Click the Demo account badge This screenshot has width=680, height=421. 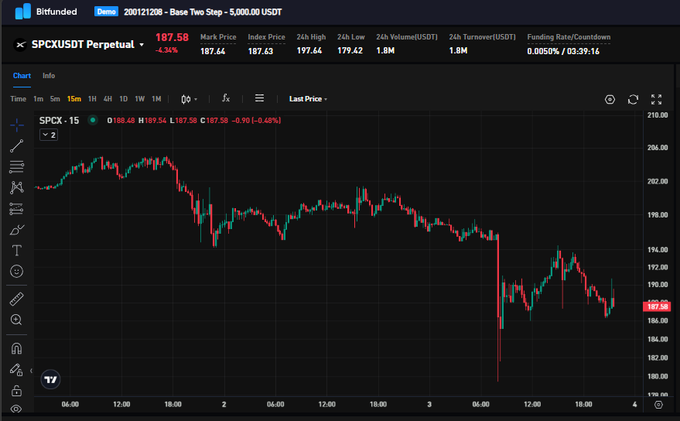pyautogui.click(x=106, y=11)
